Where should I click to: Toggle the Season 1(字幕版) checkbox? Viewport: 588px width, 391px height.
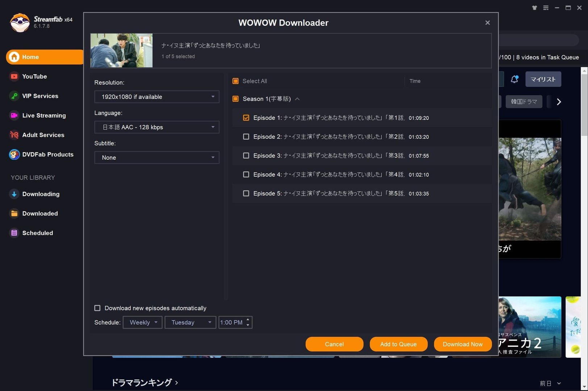point(235,99)
